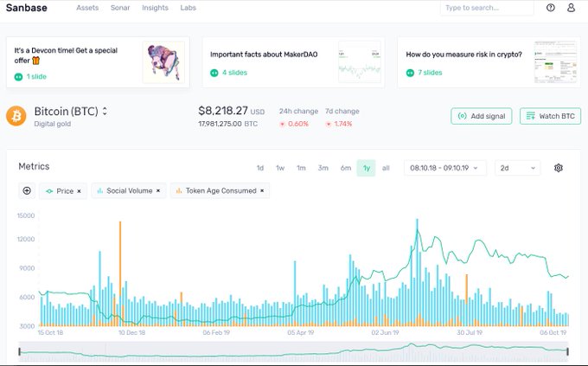Image resolution: width=588 pixels, height=366 pixels.
Task: Click the Digital gold subtitle
Action: click(53, 124)
